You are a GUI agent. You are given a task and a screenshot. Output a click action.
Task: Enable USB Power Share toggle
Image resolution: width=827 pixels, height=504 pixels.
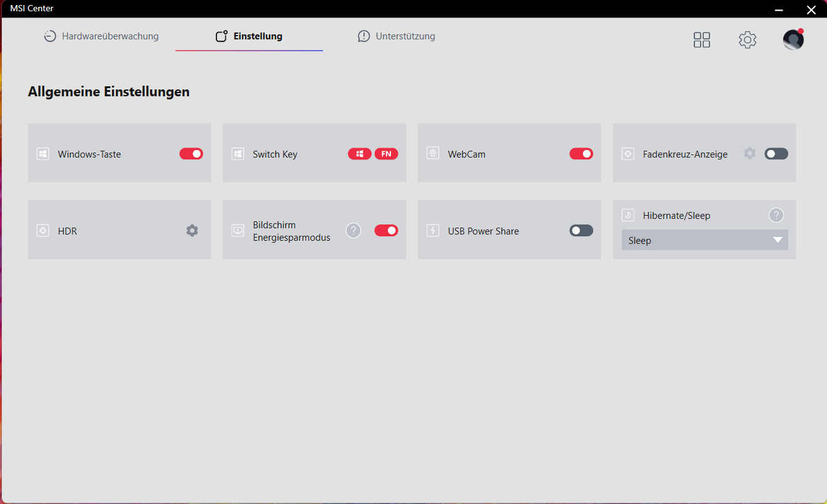581,231
